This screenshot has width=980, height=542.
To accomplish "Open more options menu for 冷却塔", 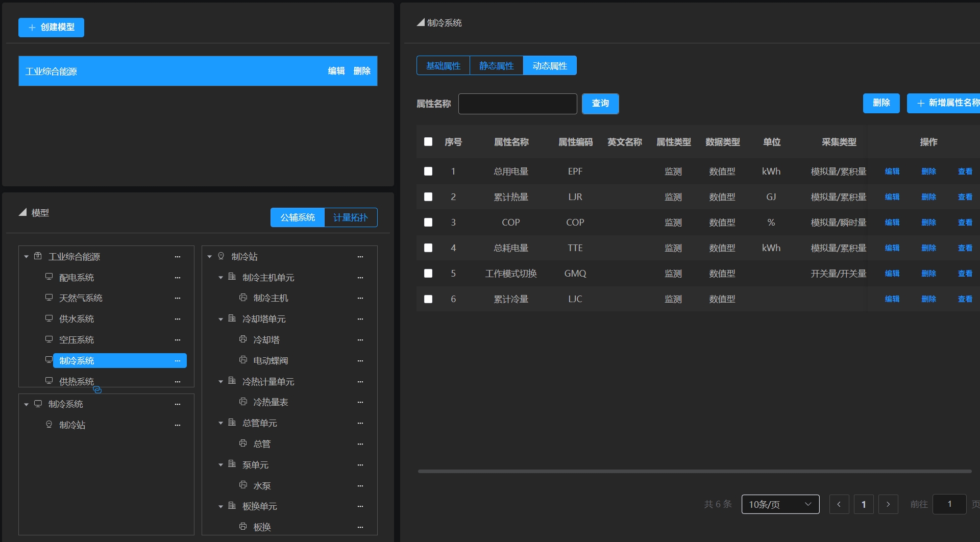I will 360,340.
